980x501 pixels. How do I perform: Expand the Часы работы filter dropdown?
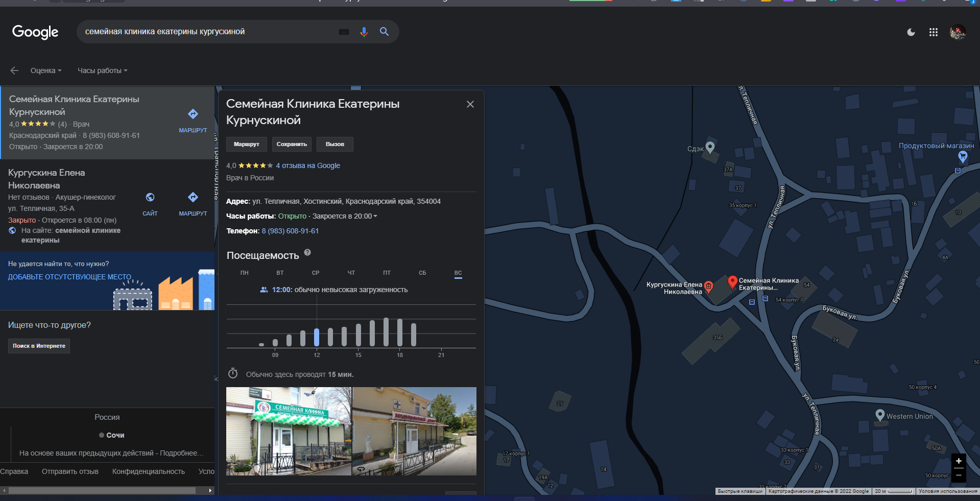point(102,70)
